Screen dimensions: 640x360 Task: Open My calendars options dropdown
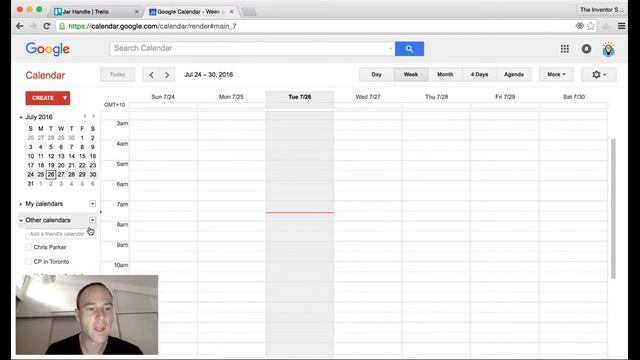point(92,204)
